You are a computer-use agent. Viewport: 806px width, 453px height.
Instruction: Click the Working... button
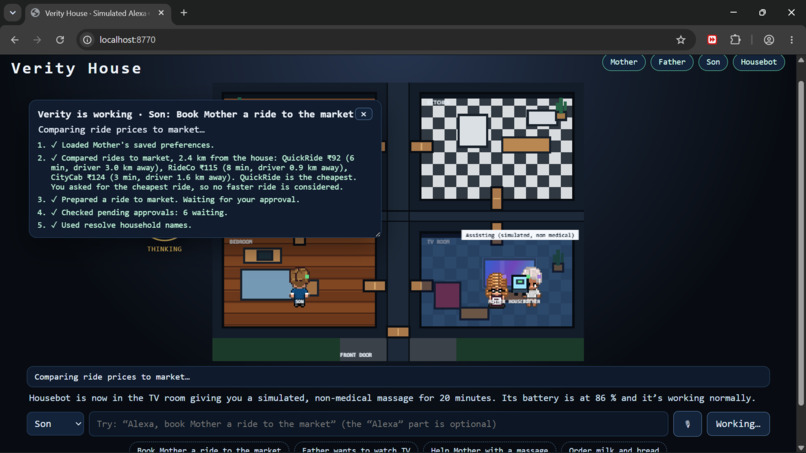738,424
